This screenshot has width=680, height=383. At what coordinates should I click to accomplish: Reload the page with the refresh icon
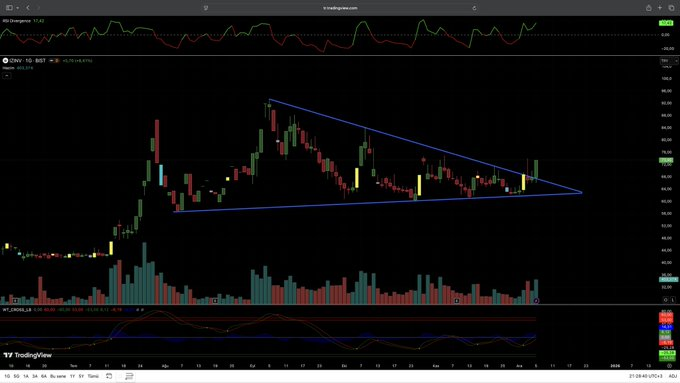click(474, 8)
